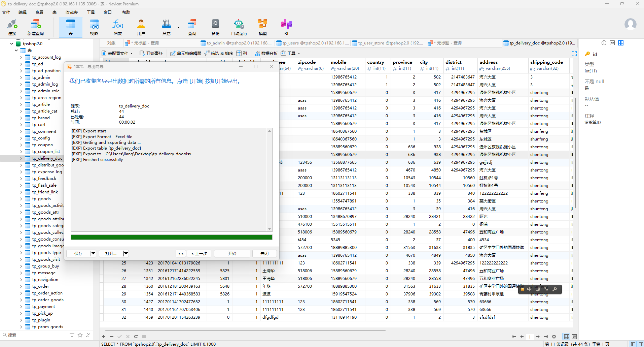Click the 备份 (Backup) toolbar icon
The width and height of the screenshot is (644, 347).
(x=215, y=27)
